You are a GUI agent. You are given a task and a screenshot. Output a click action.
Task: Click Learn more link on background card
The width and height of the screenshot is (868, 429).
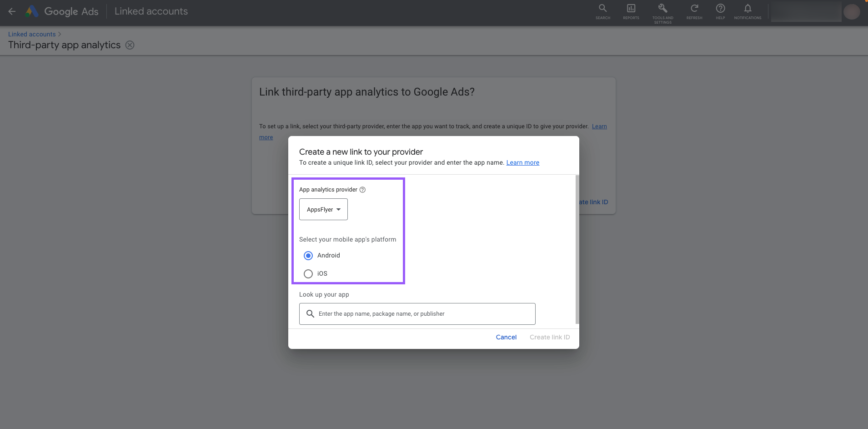point(599,126)
